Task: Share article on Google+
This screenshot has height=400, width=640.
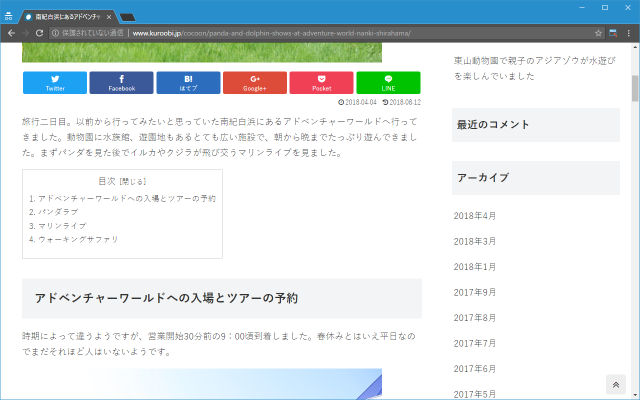Action: [x=255, y=82]
